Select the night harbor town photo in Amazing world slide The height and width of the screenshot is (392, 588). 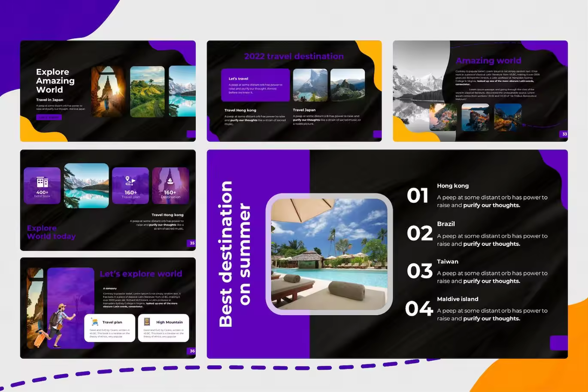coord(508,117)
